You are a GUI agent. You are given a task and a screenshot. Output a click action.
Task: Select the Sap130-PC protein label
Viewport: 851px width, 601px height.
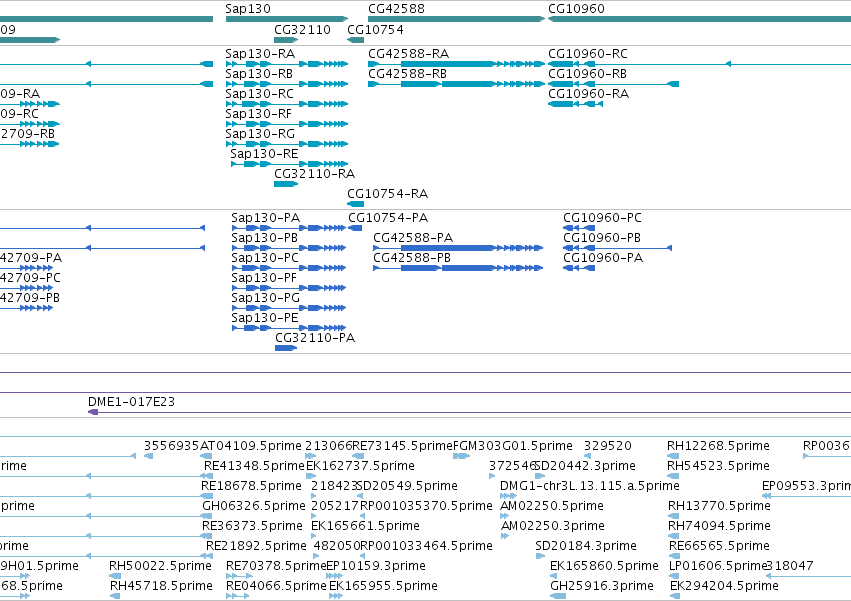click(x=265, y=258)
